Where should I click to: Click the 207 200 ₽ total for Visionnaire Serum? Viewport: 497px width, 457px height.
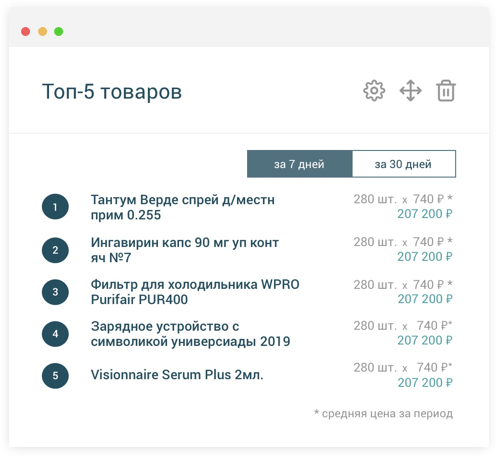425,383
